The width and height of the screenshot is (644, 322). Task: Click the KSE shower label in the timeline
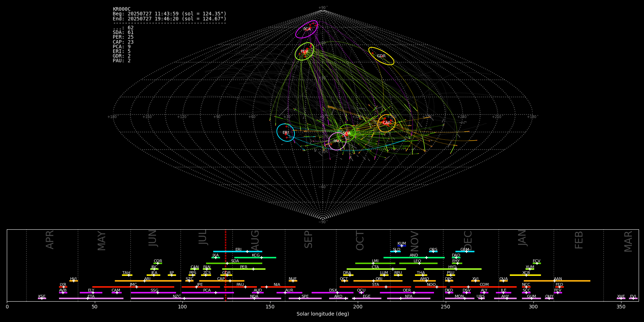[x=42, y=297]
